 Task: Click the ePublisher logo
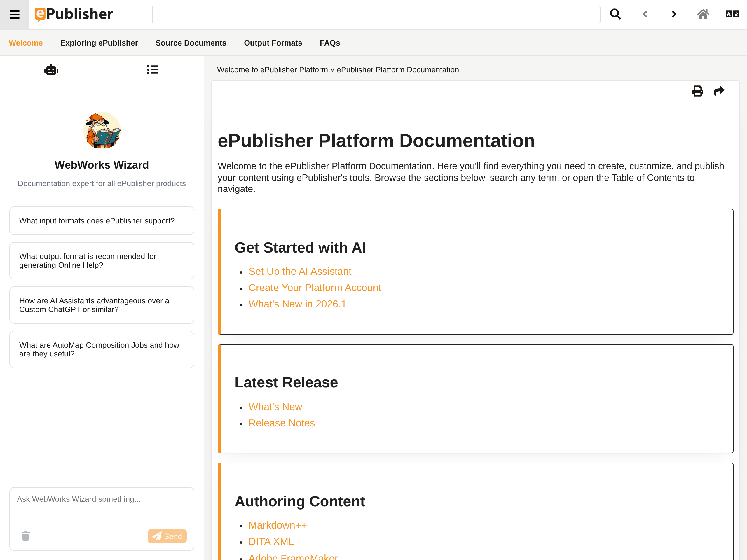click(74, 15)
